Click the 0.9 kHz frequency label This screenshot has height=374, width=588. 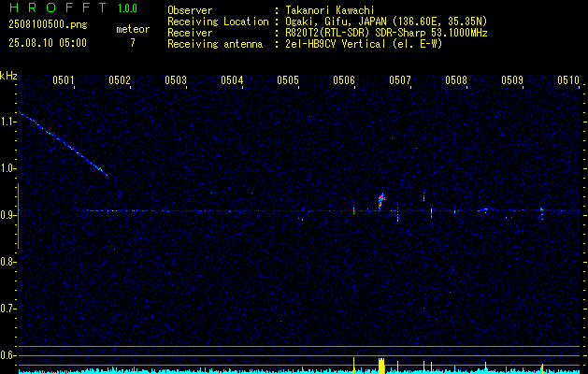pos(7,215)
